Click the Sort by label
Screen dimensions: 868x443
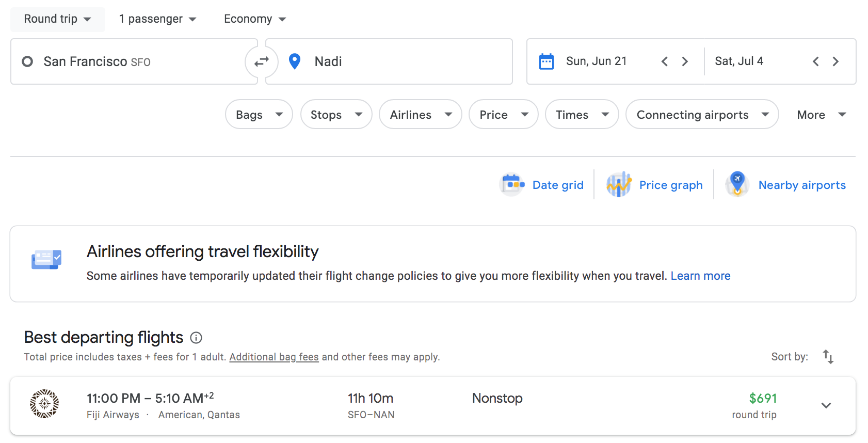click(x=790, y=357)
